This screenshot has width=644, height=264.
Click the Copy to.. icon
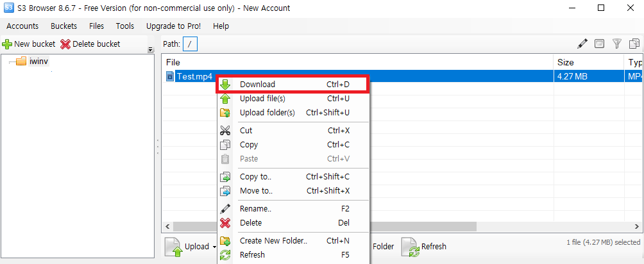tap(225, 177)
